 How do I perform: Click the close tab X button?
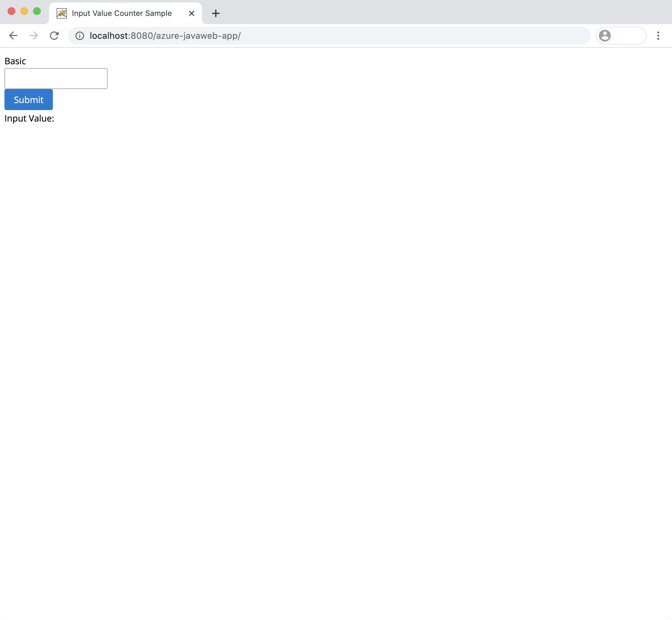191,13
